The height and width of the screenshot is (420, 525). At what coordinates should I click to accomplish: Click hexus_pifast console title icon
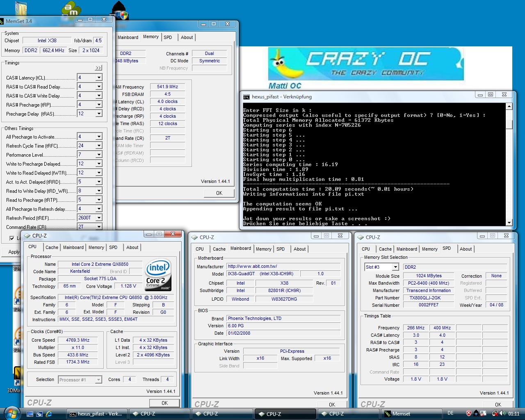(246, 97)
